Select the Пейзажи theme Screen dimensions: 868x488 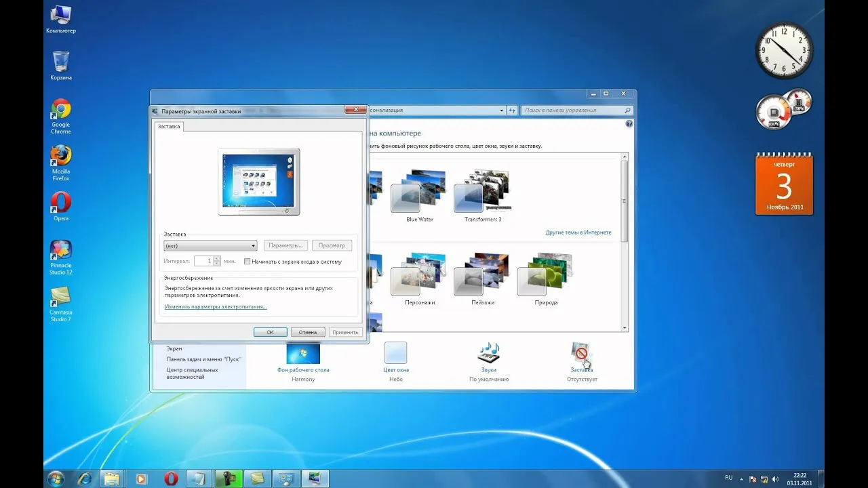[482, 279]
